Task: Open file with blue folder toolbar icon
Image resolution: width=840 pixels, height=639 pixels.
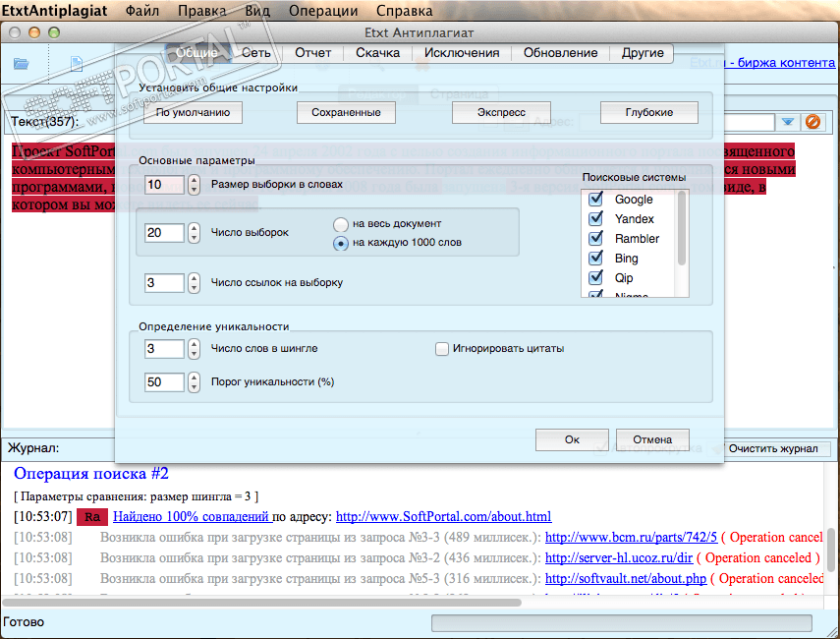Action: pos(21,64)
